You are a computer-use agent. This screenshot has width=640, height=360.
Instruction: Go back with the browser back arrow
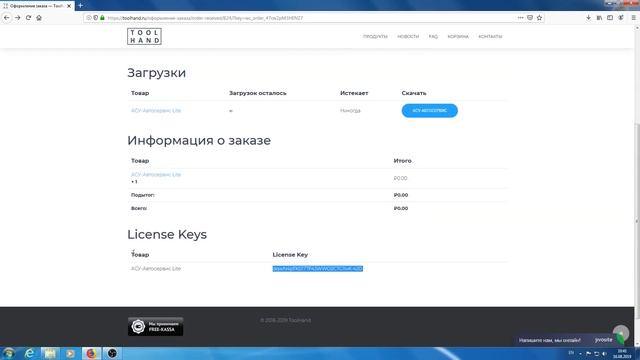[x=7, y=18]
